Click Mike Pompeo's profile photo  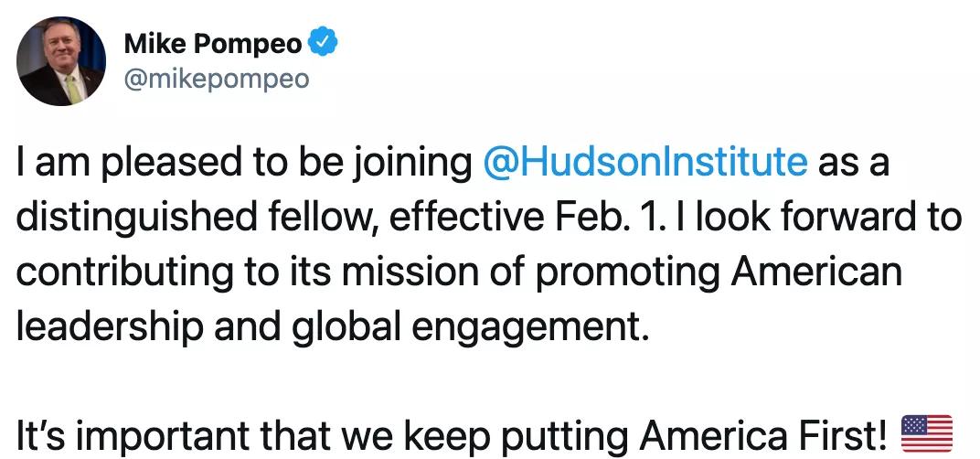tap(61, 60)
